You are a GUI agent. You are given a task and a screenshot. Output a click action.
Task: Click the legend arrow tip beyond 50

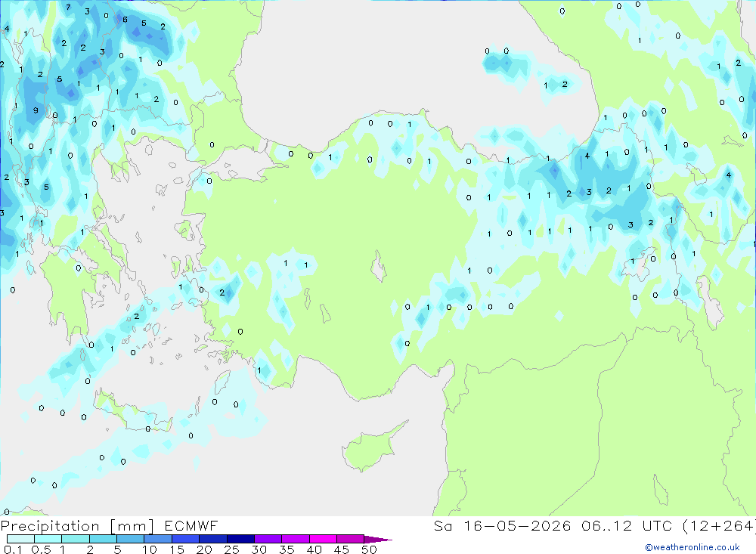(379, 540)
